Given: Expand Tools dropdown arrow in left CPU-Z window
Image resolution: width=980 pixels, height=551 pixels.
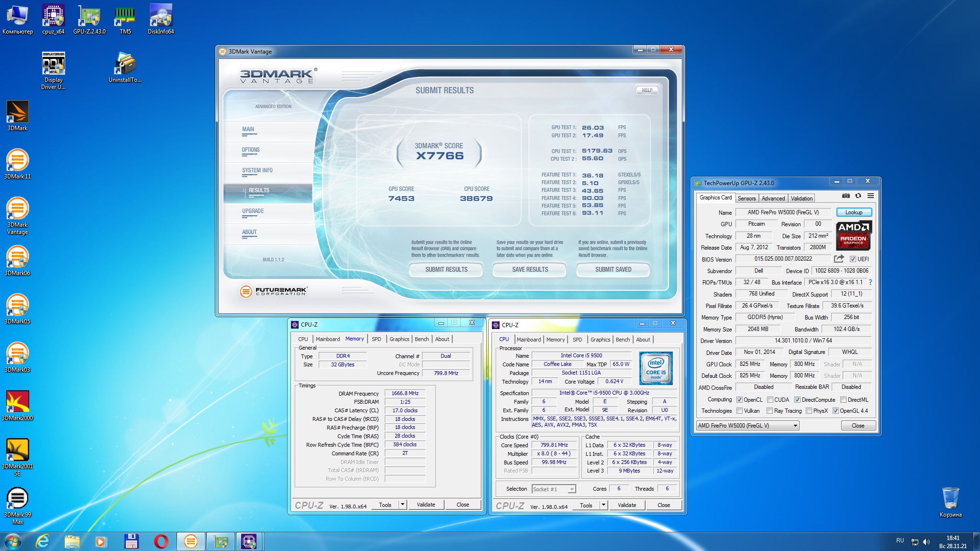Looking at the screenshot, I should tap(403, 504).
